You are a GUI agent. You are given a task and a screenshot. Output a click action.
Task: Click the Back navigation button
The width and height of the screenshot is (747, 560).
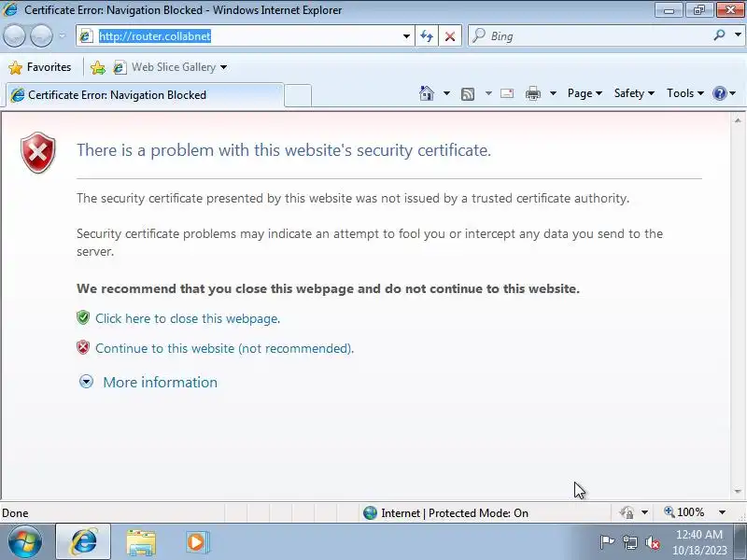pyautogui.click(x=14, y=35)
